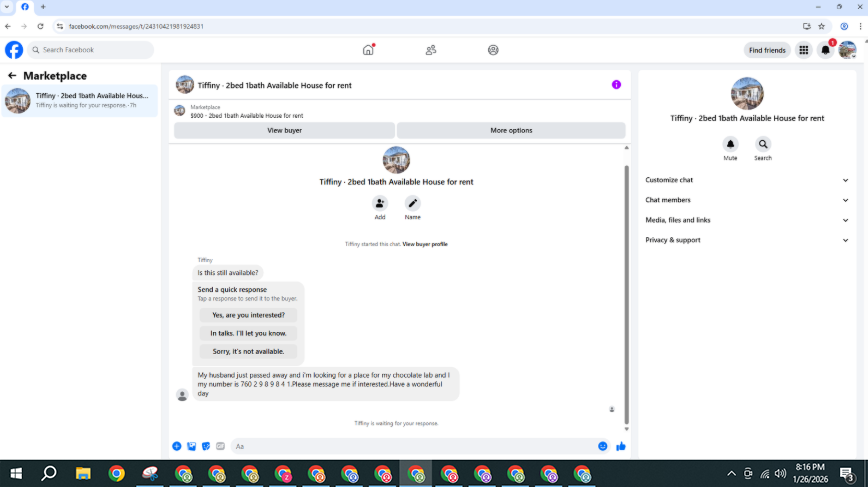868x487 pixels.
Task: Show hidden system tray icons
Action: [x=731, y=474]
